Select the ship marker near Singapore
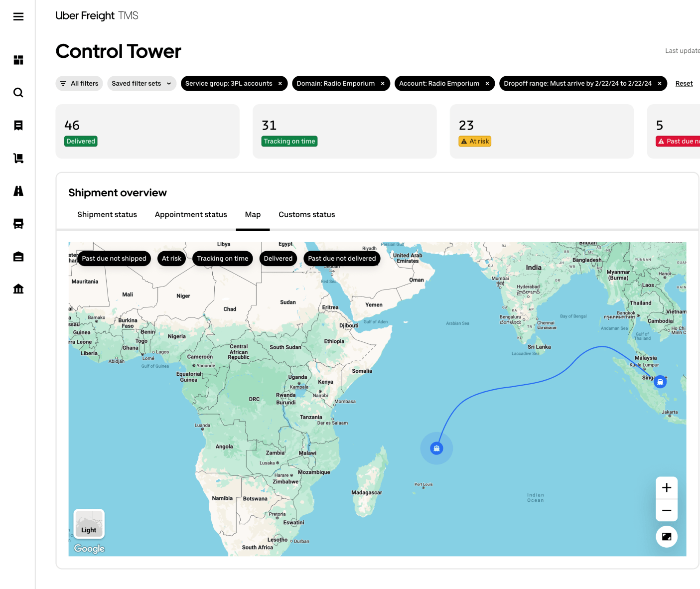The width and height of the screenshot is (700, 589). pos(660,382)
